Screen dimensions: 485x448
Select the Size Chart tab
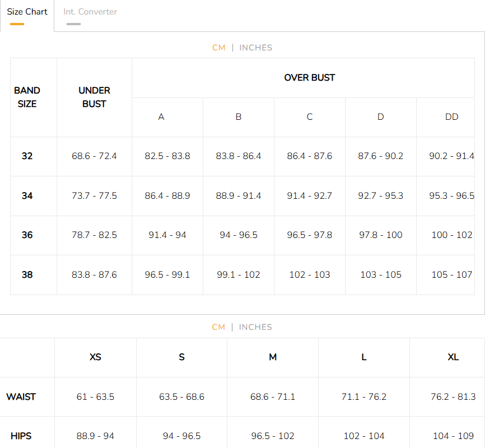[27, 12]
